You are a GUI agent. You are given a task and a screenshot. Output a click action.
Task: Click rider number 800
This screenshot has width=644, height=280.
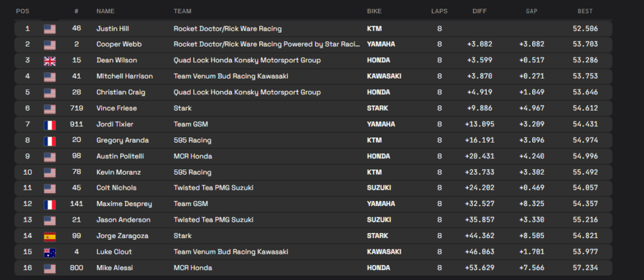(x=76, y=267)
